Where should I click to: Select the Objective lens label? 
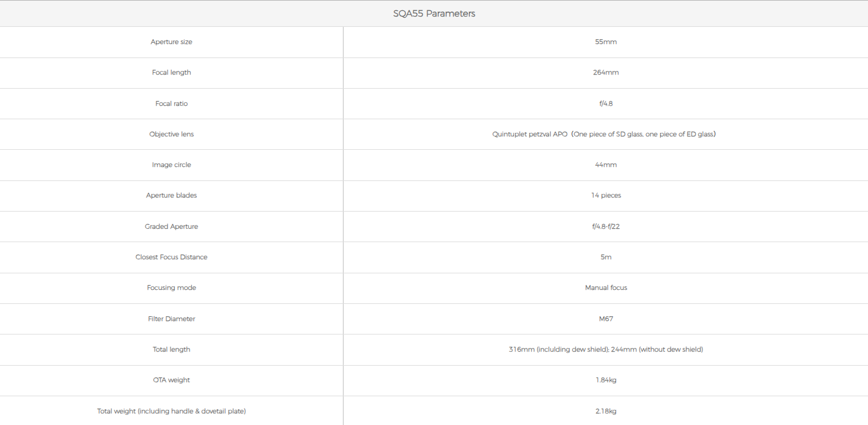(171, 134)
